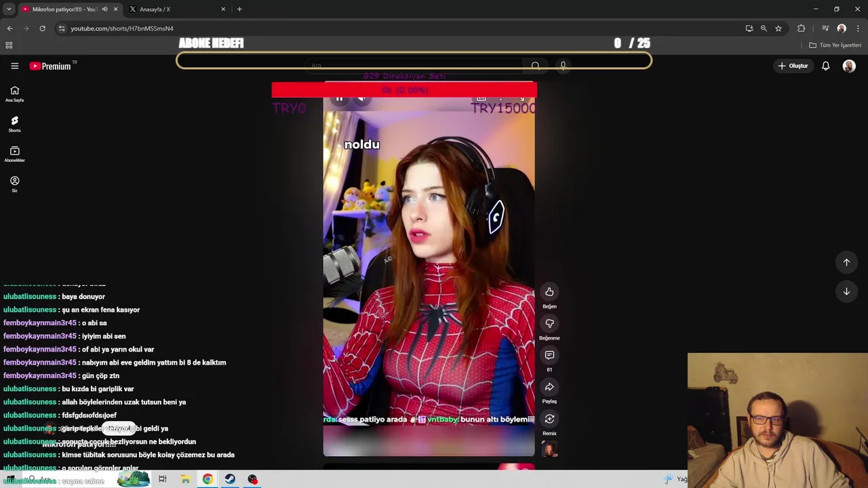Screen dimensions: 868x488
Task: Dislike the Short with Beğenme
Action: tap(549, 323)
